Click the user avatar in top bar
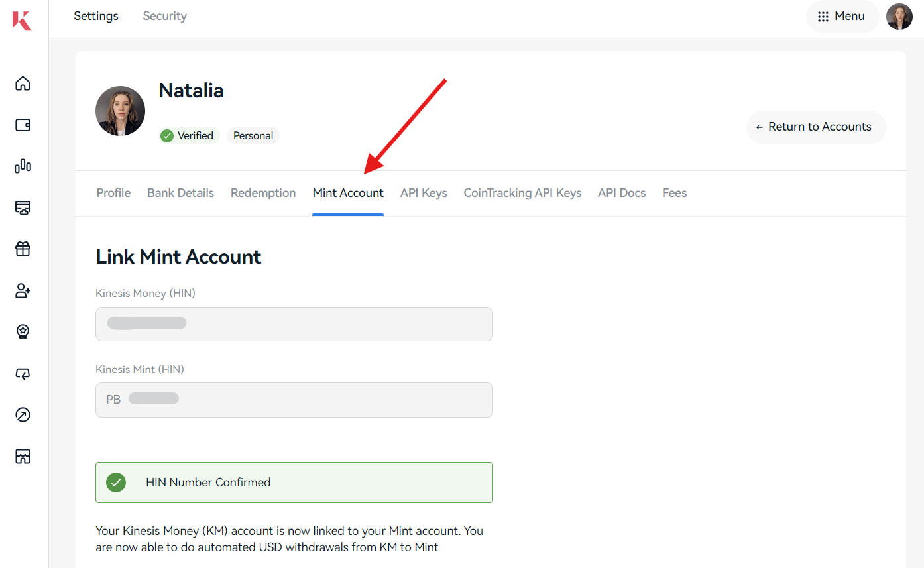 pos(899,17)
